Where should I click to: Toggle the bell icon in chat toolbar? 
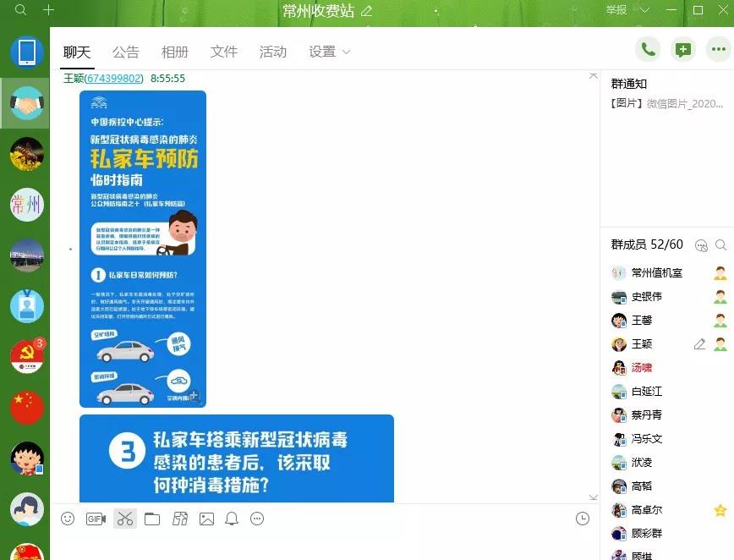232,519
